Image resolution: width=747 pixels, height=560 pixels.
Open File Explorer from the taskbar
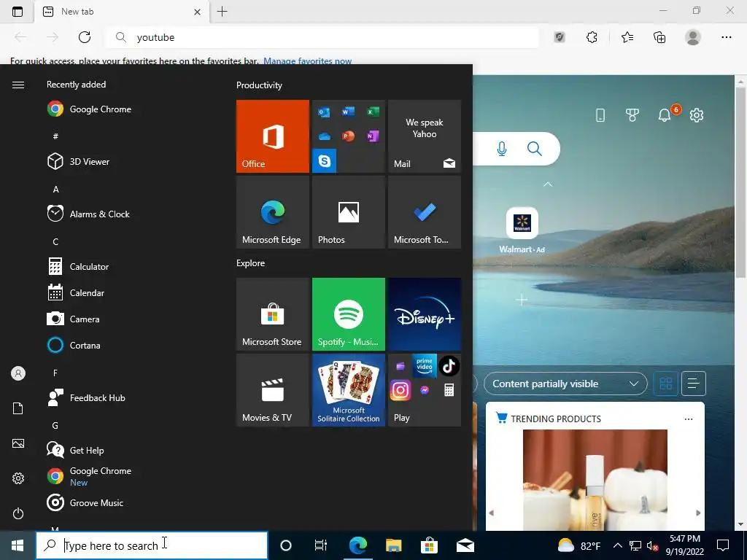click(393, 545)
